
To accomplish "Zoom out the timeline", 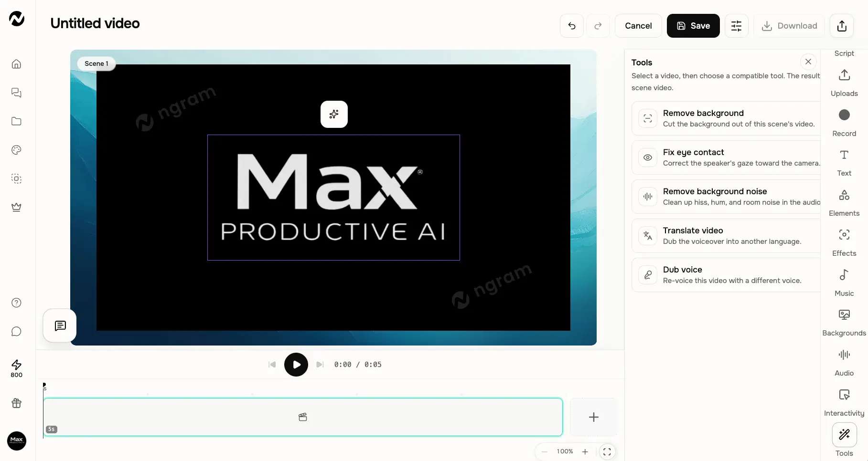I will (544, 451).
